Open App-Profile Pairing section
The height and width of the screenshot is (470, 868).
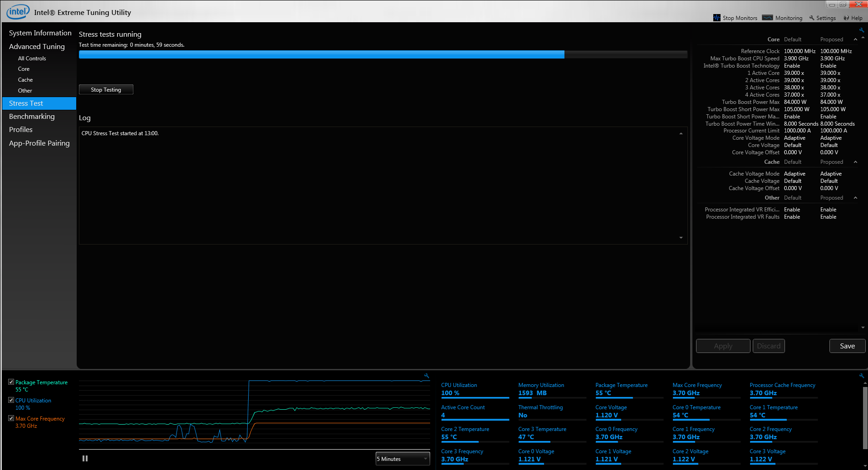(39, 143)
